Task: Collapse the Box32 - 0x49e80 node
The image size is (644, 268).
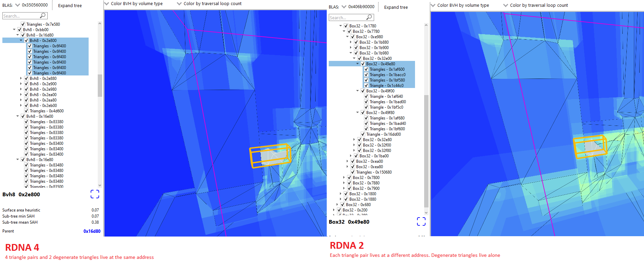Action: [x=358, y=64]
